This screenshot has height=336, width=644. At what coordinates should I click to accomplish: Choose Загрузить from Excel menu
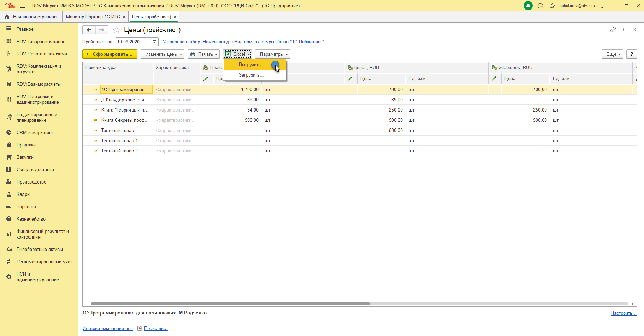pos(251,75)
